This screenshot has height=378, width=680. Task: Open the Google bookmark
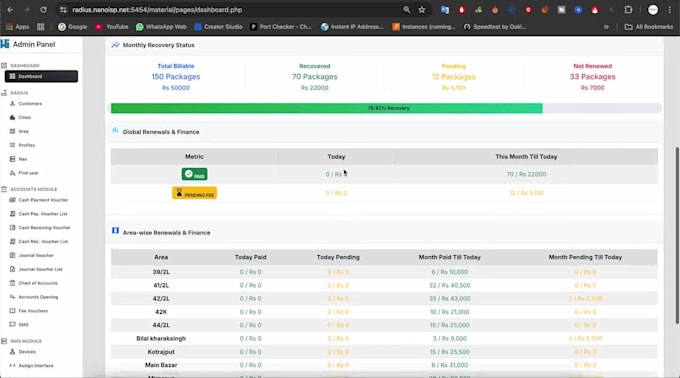point(72,27)
